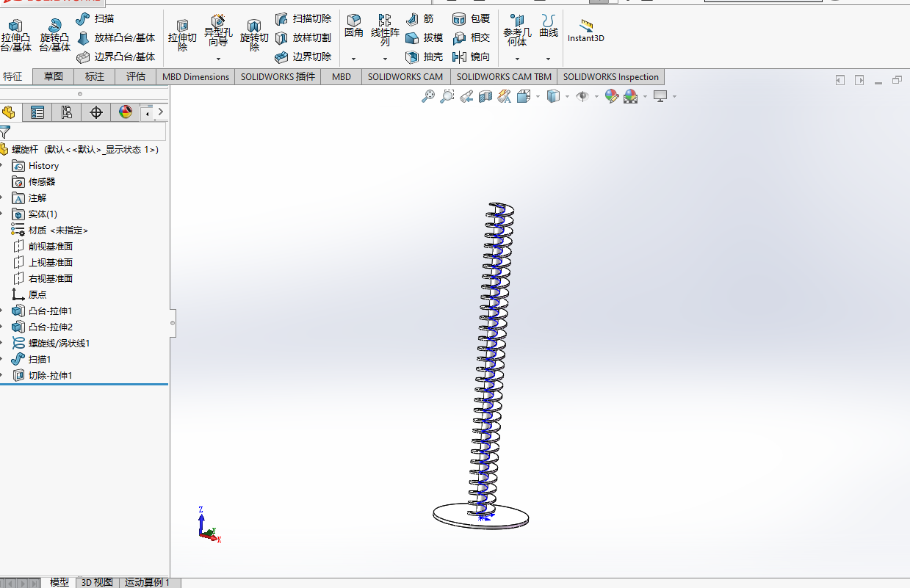
Task: Click the 边界切除 boundary cut tool
Action: tap(303, 57)
